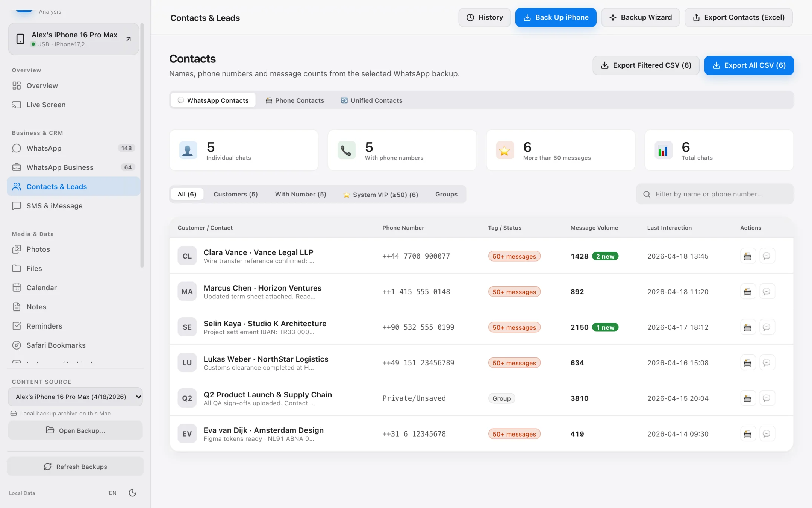812x508 pixels.
Task: Click the History button
Action: point(485,17)
